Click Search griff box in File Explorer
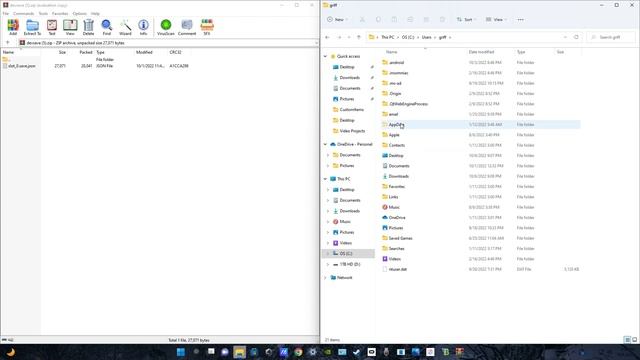The image size is (640, 360). (611, 37)
